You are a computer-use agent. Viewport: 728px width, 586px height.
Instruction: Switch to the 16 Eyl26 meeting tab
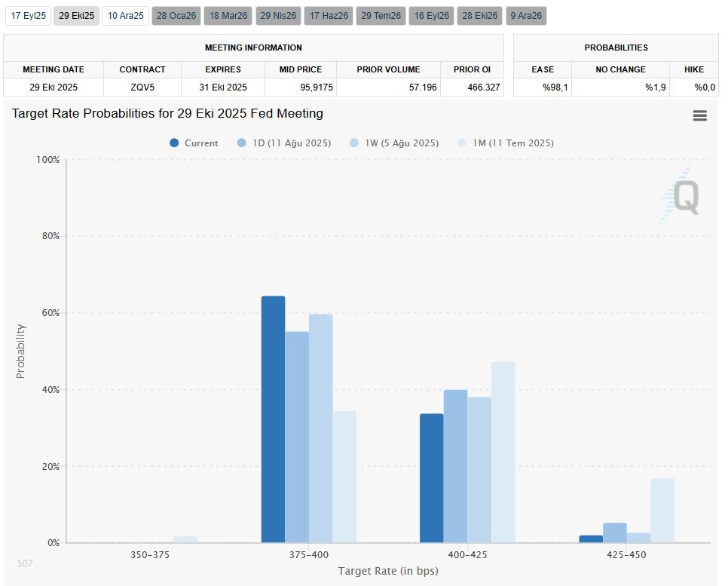pos(432,15)
